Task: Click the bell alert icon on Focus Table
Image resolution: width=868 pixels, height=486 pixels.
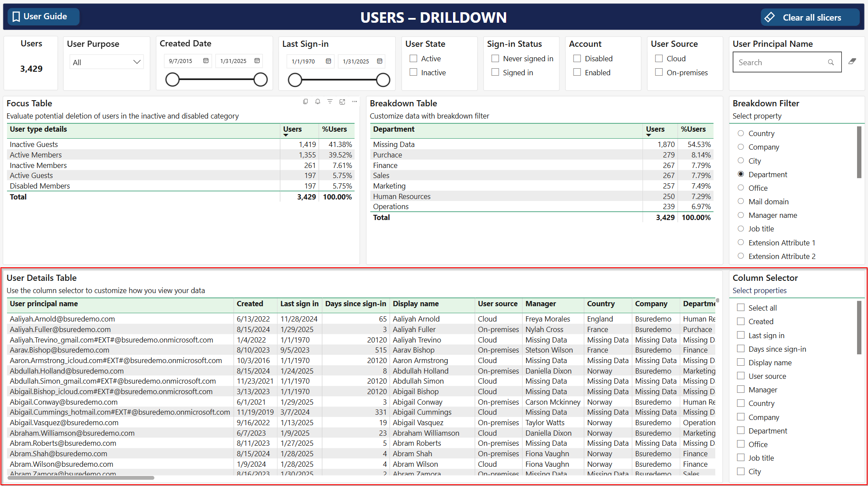Action: point(317,101)
